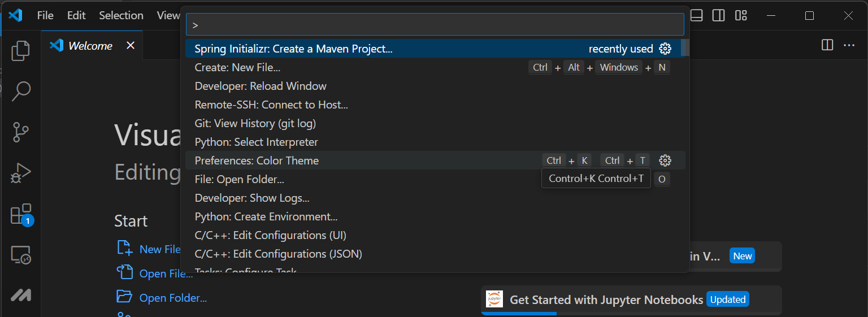Run C/C++: Edit Configurations (JSON)
Screen dimensions: 868x317
(x=435, y=254)
